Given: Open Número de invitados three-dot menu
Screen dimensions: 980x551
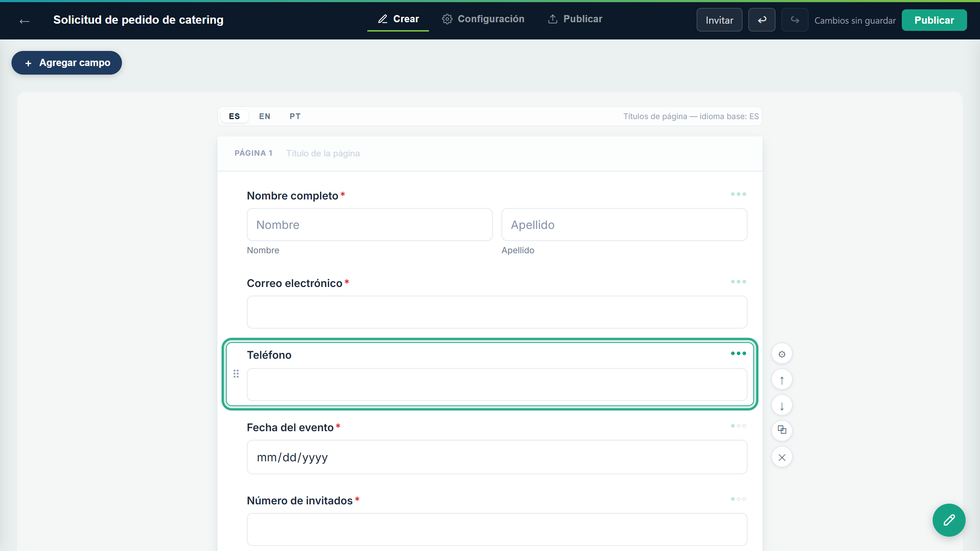Looking at the screenshot, I should pyautogui.click(x=739, y=499).
